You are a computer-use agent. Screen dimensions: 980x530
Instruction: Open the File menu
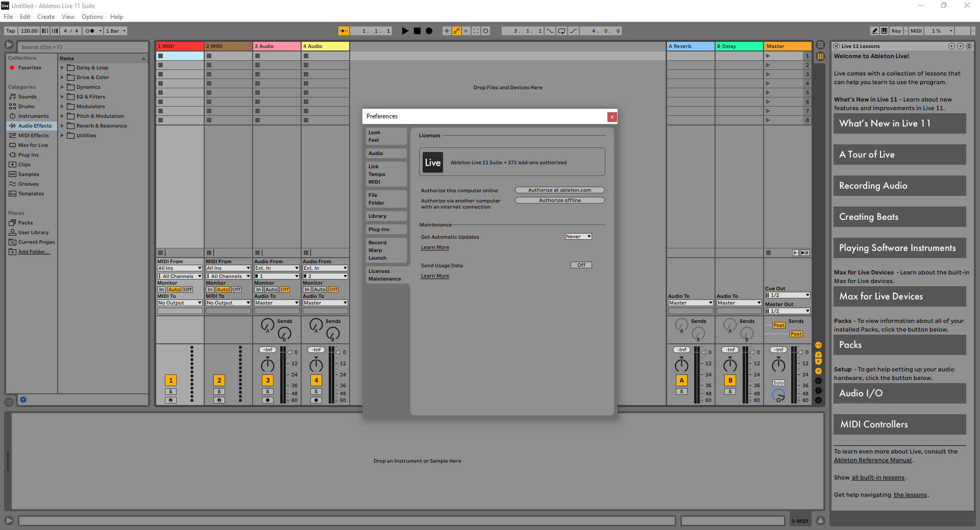[x=8, y=17]
